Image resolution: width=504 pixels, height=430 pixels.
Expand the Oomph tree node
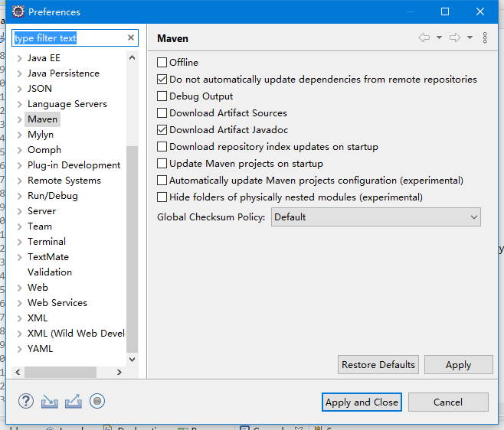click(20, 150)
